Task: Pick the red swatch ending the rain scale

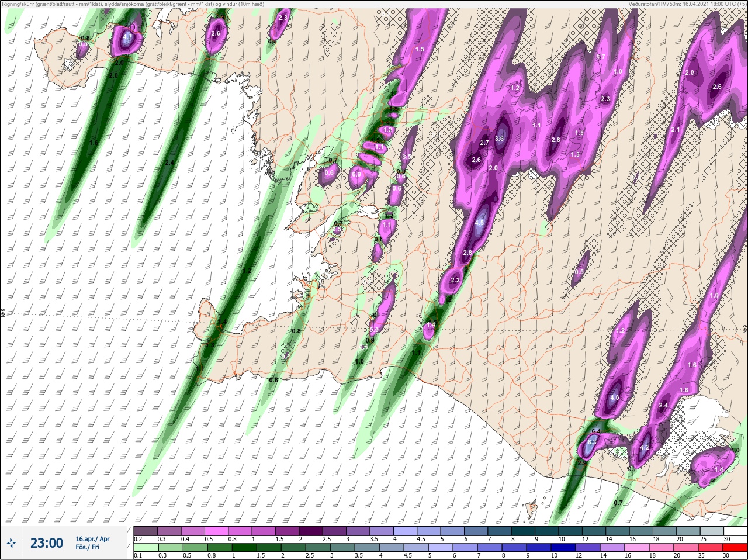Action: [x=735, y=548]
